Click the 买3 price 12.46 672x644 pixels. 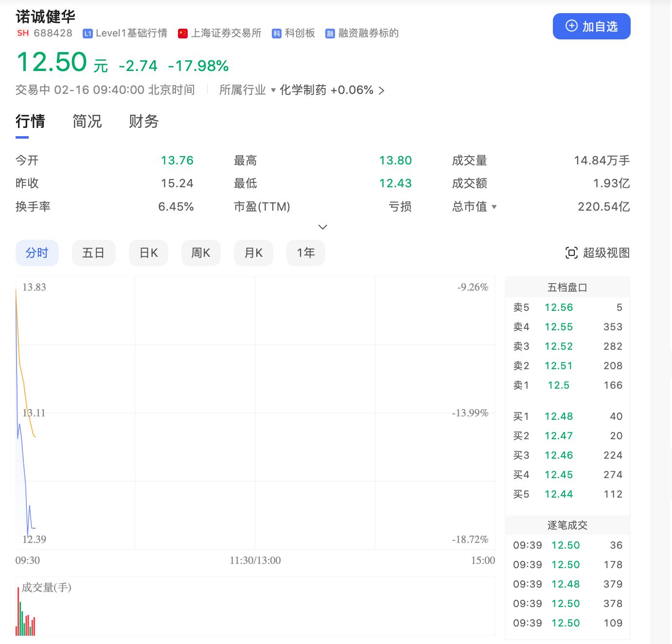click(x=559, y=455)
